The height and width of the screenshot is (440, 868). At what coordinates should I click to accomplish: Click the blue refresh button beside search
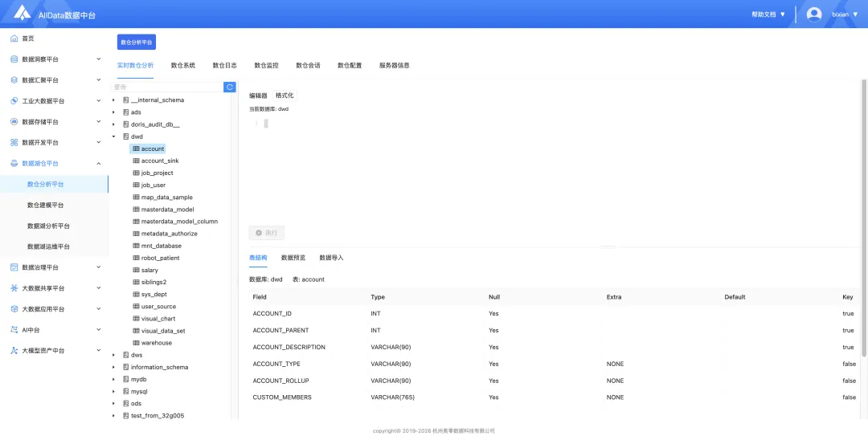point(230,88)
